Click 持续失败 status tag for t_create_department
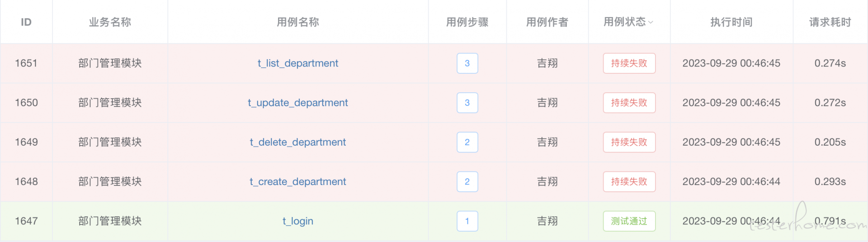Screen dimensions: 868x242 click(x=629, y=181)
